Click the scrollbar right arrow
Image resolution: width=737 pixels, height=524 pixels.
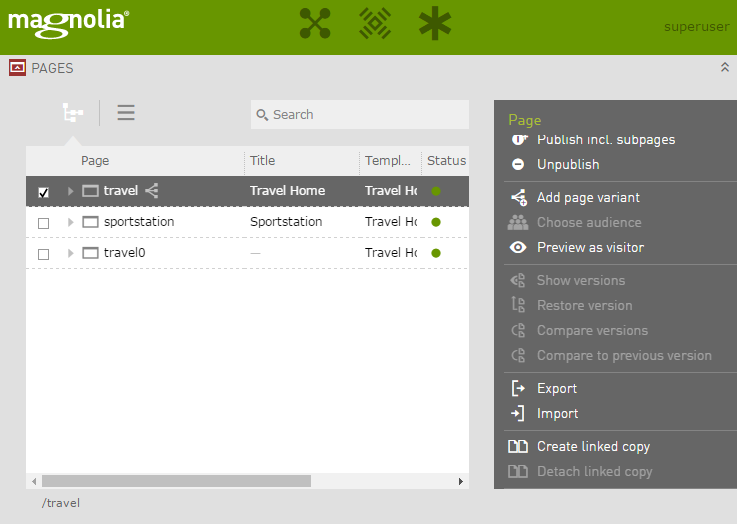[461, 481]
